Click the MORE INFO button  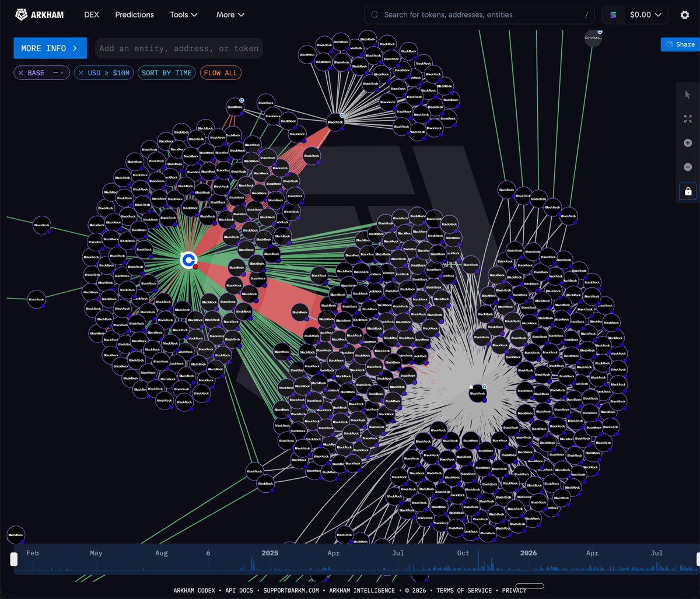pyautogui.click(x=50, y=48)
